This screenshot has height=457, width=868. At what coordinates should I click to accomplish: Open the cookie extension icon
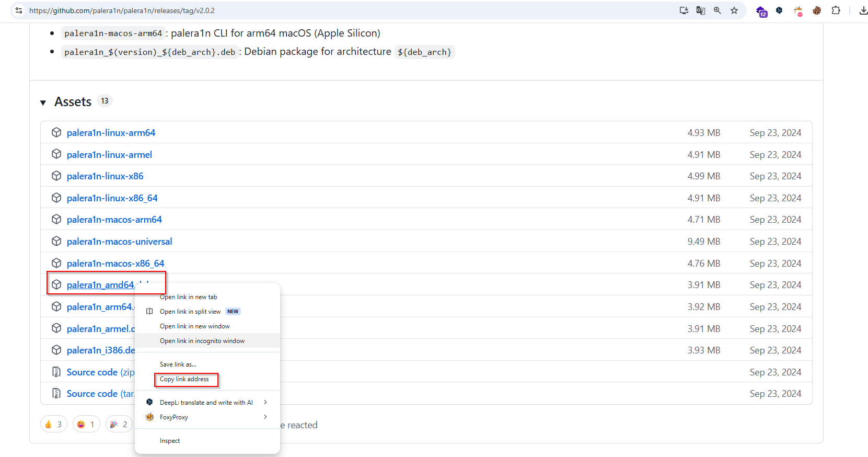pyautogui.click(x=817, y=10)
